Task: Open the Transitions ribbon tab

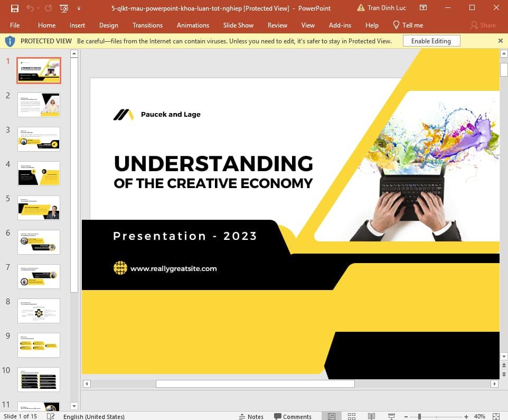Action: click(x=147, y=25)
